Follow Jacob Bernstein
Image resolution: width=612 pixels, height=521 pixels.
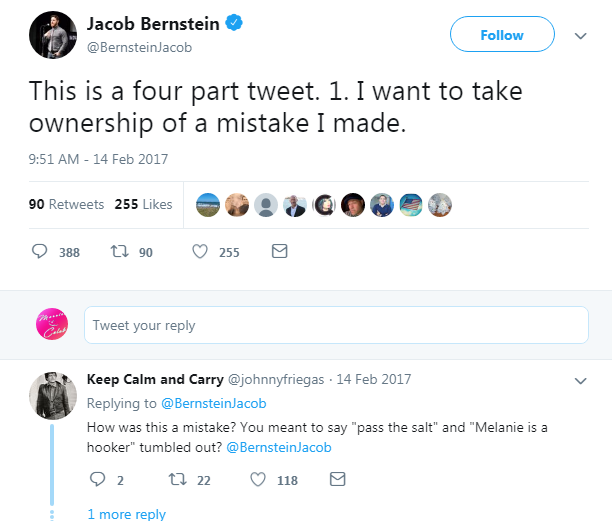[501, 35]
